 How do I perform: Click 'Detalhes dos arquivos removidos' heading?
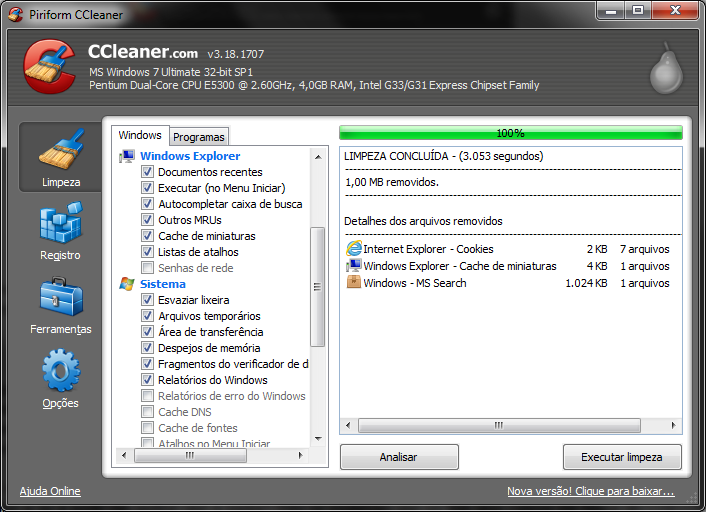(423, 221)
